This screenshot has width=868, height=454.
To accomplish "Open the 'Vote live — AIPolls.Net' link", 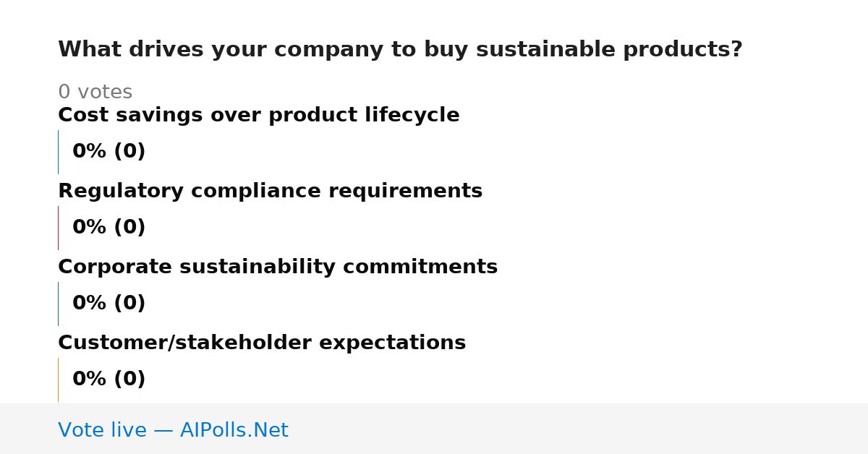I will coord(173,431).
